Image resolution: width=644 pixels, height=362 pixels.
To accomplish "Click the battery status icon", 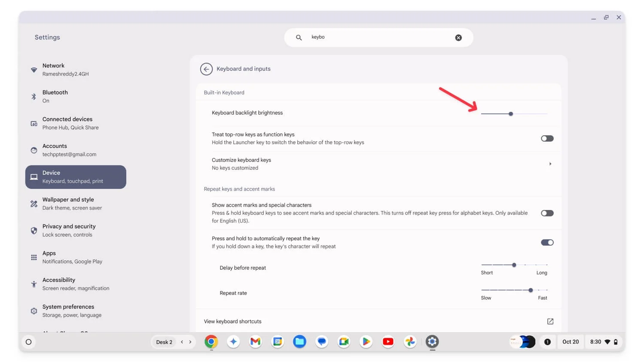I will [x=616, y=342].
